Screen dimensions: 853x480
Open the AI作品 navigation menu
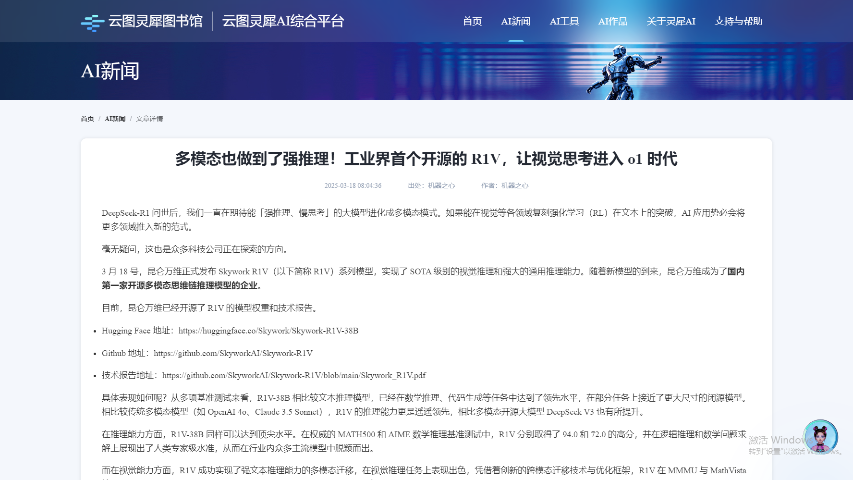[613, 21]
